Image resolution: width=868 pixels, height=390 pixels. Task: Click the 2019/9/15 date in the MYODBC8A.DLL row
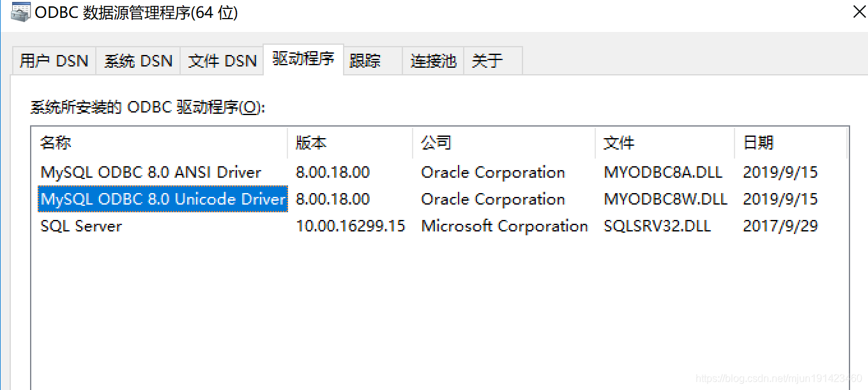(x=780, y=173)
